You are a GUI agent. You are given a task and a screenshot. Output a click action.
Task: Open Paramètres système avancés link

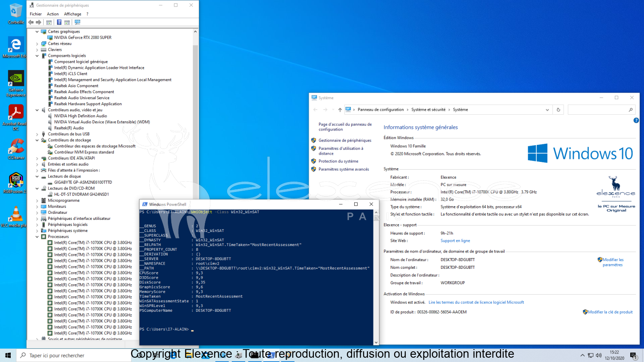[x=343, y=169]
